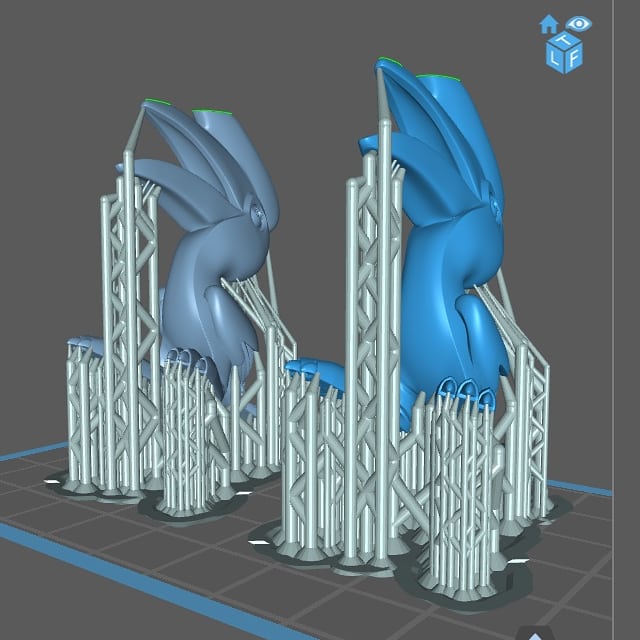Reset the camera with the home icon
This screenshot has height=640, width=640.
[549, 24]
